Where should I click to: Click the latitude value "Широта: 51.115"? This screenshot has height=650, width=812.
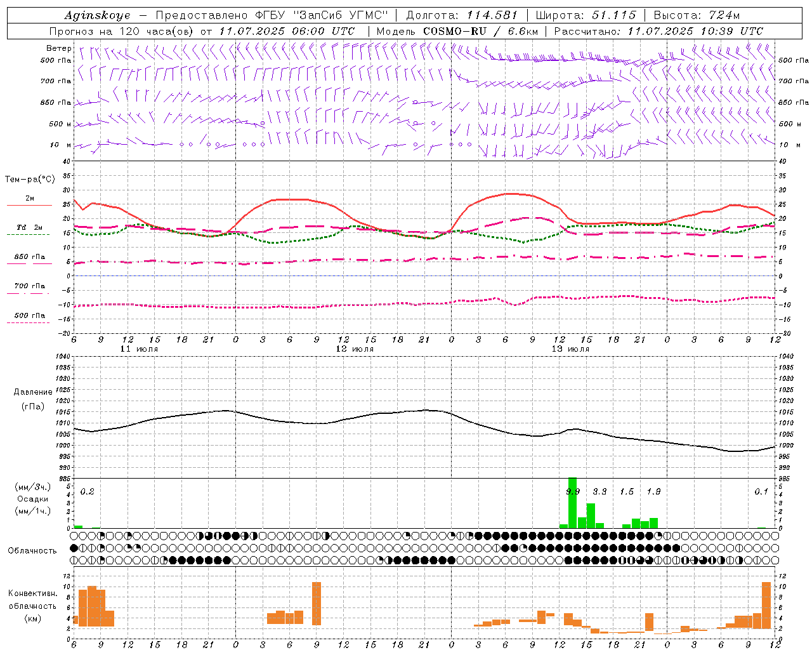pyautogui.click(x=586, y=15)
